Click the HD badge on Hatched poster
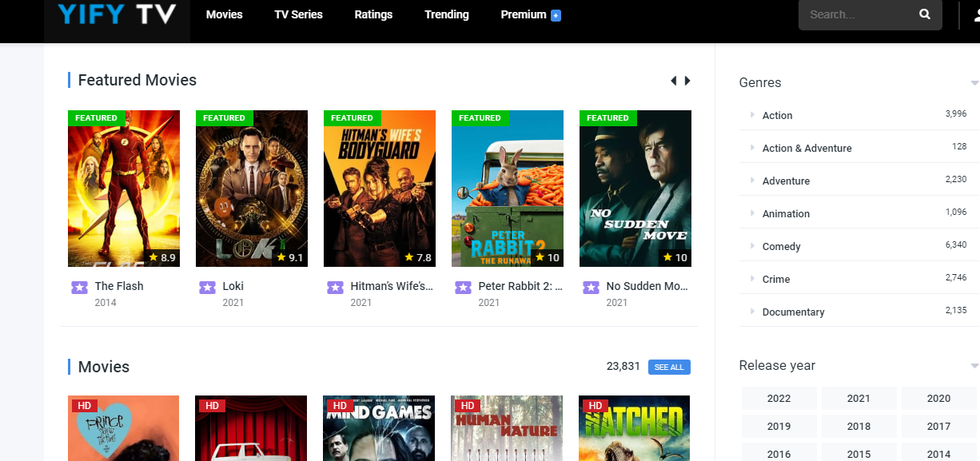 click(596, 406)
